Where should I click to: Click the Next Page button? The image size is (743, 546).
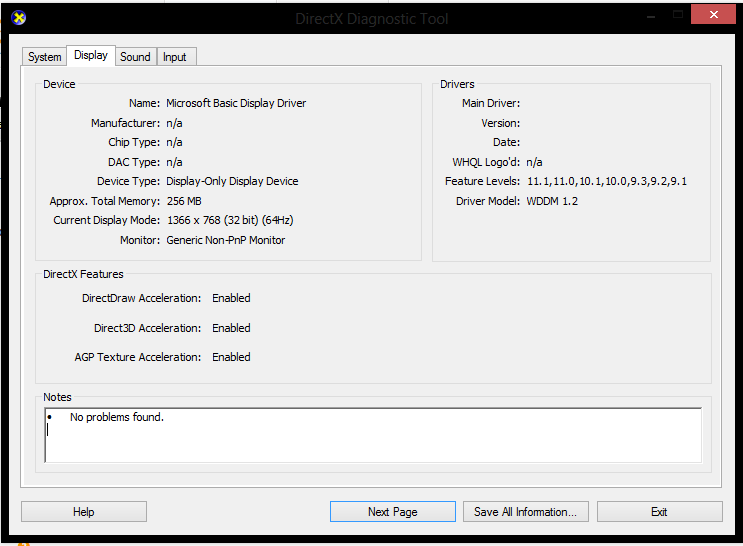393,512
